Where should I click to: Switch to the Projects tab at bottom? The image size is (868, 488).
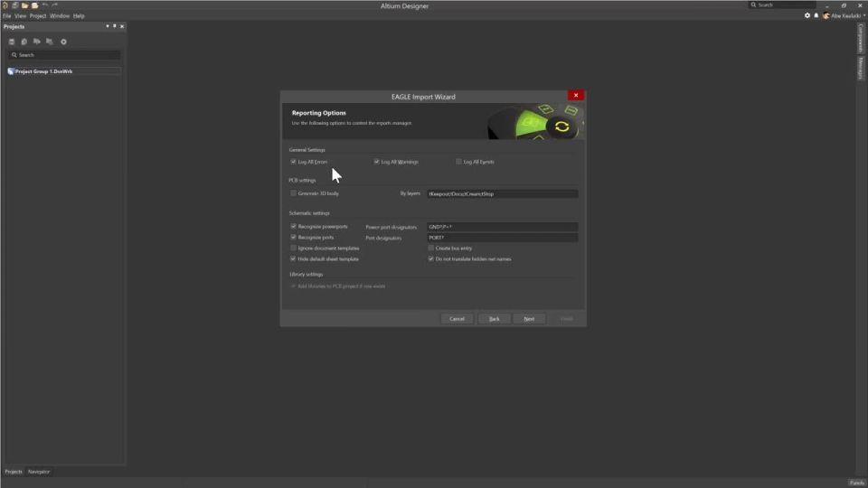(x=14, y=472)
